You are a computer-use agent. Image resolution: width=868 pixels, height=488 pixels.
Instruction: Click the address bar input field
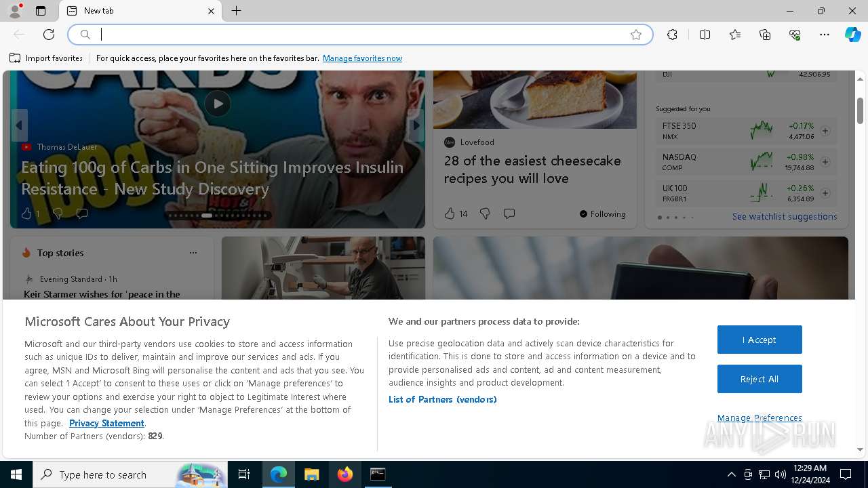[x=359, y=35]
